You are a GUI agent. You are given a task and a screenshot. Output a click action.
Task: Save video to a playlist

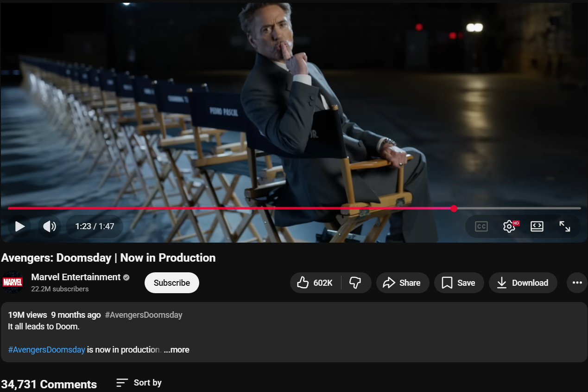pyautogui.click(x=459, y=283)
